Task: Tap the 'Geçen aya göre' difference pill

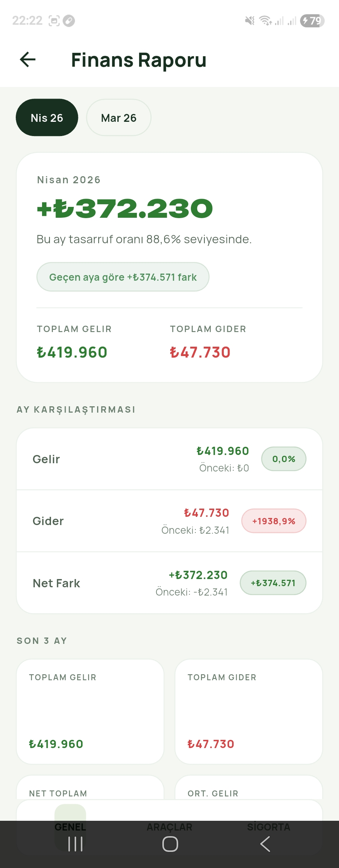Action: point(123,277)
